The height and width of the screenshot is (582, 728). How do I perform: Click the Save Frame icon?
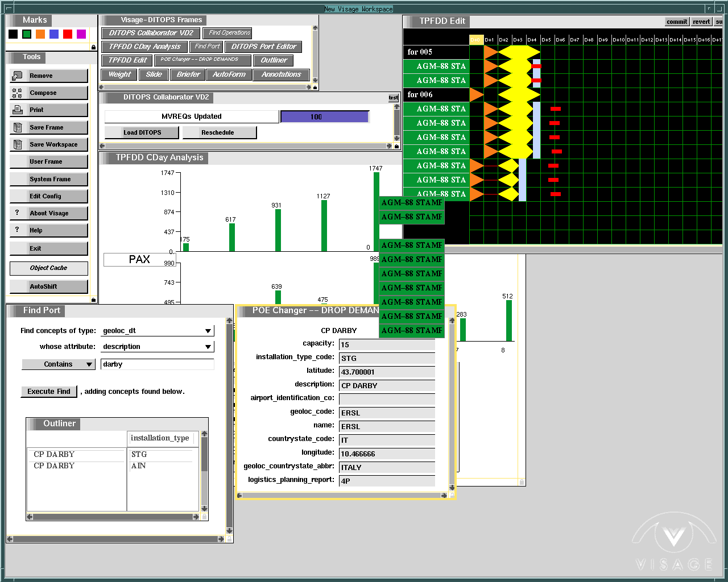[x=17, y=127]
